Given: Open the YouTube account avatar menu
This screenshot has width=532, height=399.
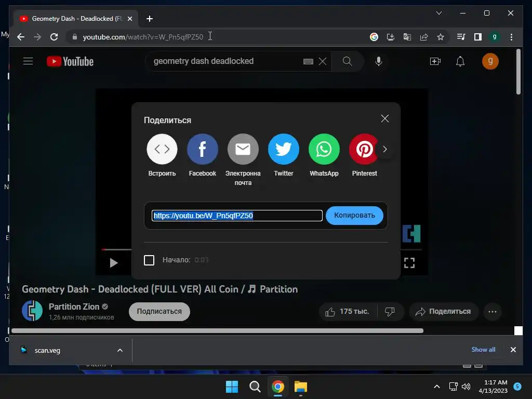Looking at the screenshot, I should [x=490, y=61].
